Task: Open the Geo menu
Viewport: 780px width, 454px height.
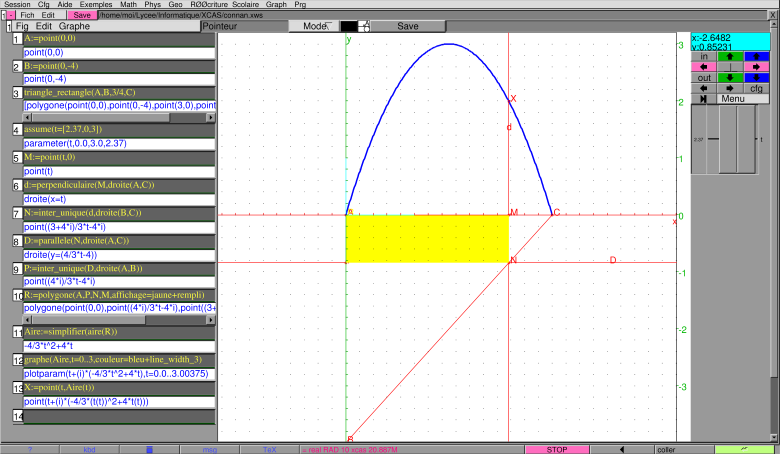Action: click(x=175, y=4)
